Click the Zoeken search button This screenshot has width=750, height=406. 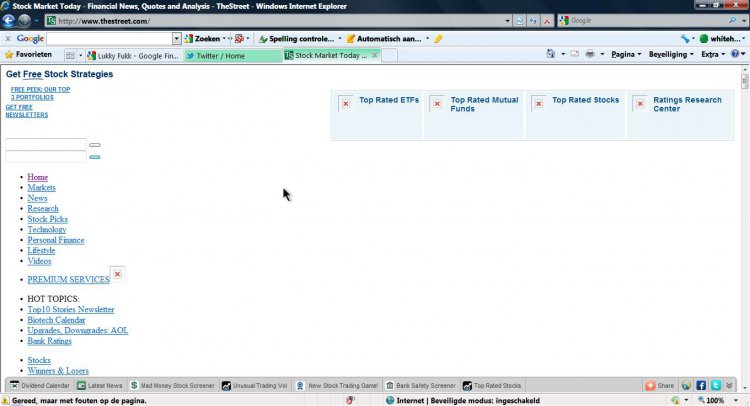click(203, 39)
